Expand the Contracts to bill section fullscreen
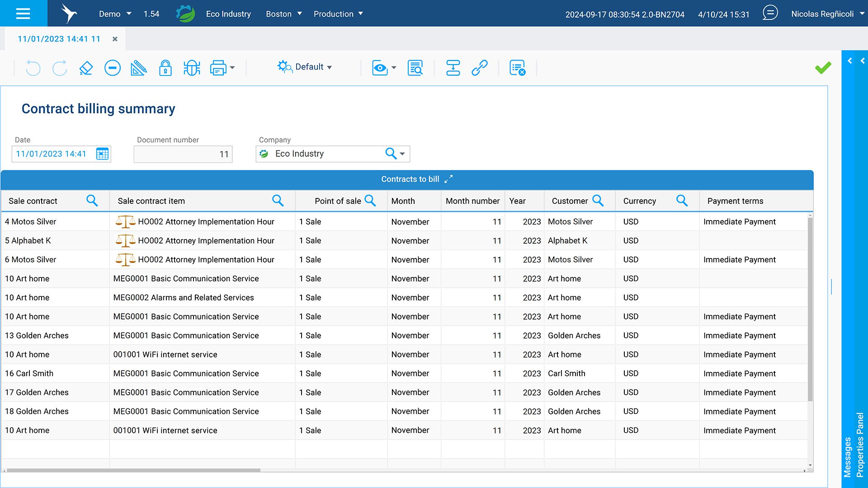Viewport: 868px width, 488px height. (x=448, y=179)
